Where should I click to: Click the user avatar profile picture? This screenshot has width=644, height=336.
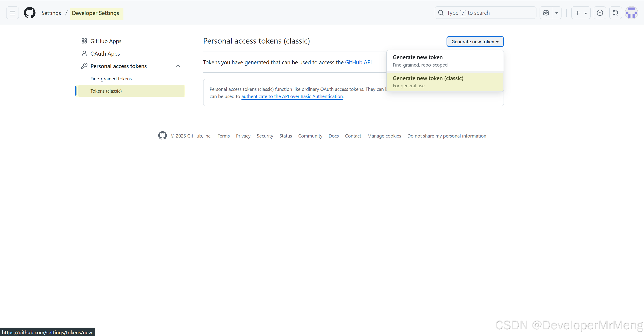point(631,13)
